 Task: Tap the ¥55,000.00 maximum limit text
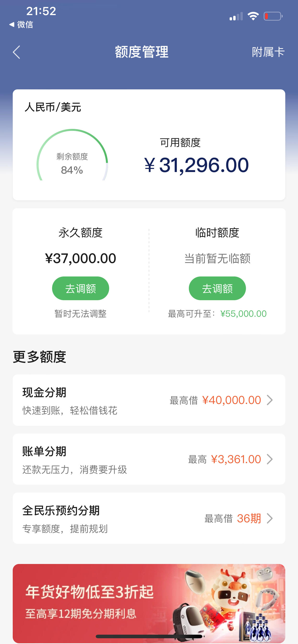click(243, 314)
